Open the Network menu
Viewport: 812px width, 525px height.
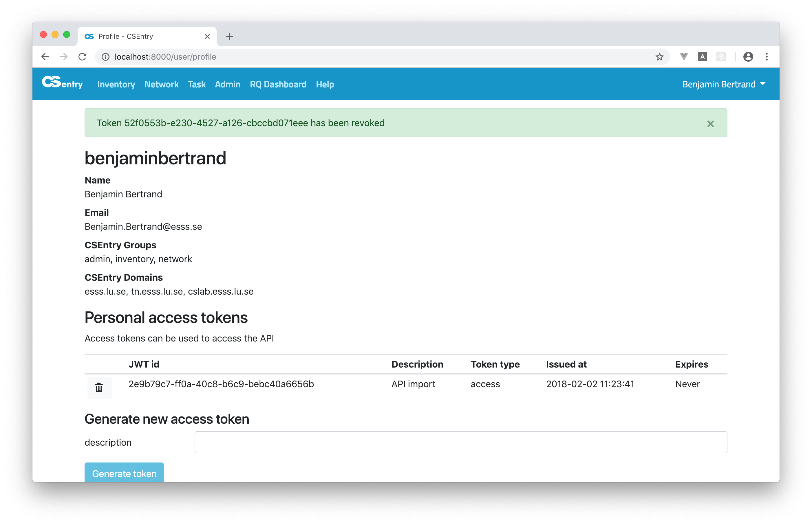pyautogui.click(x=161, y=84)
